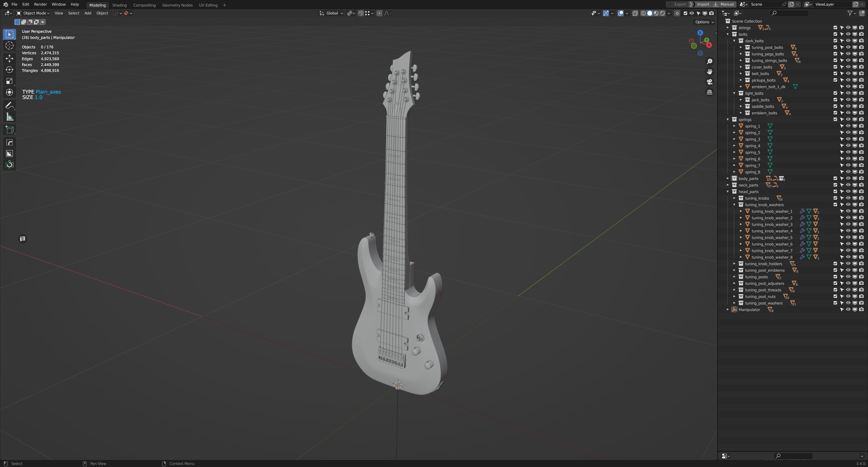Expand the body_parts collection
This screenshot has width=868, height=467.
(727, 178)
